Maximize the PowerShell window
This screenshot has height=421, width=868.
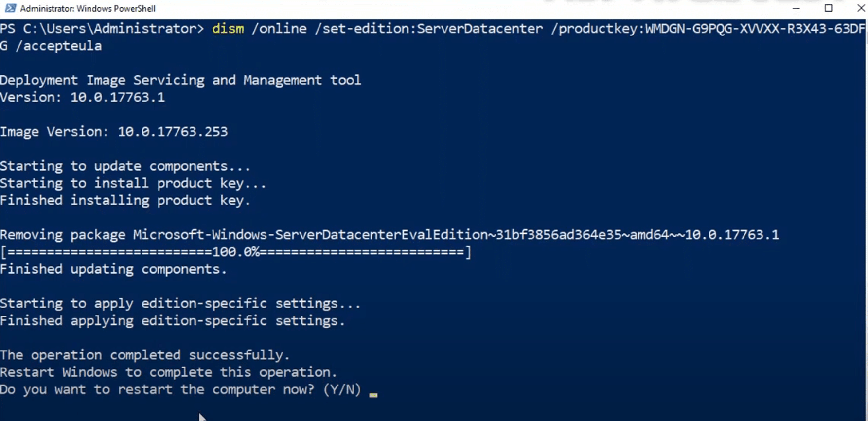tap(830, 8)
